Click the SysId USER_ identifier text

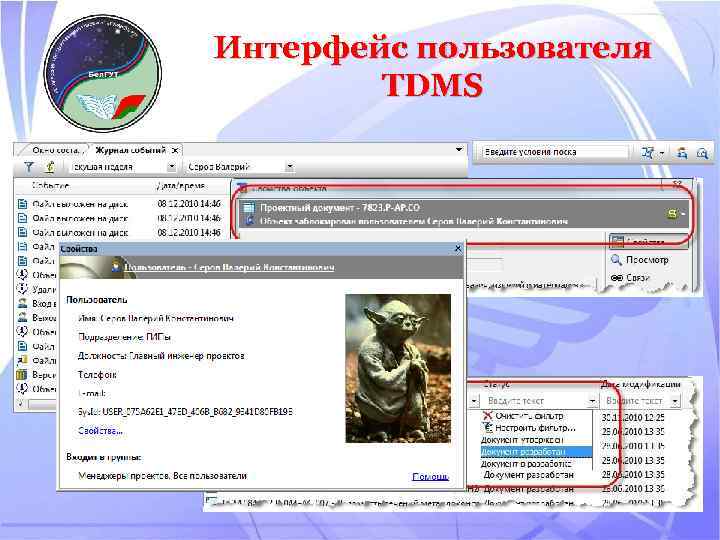[186, 412]
